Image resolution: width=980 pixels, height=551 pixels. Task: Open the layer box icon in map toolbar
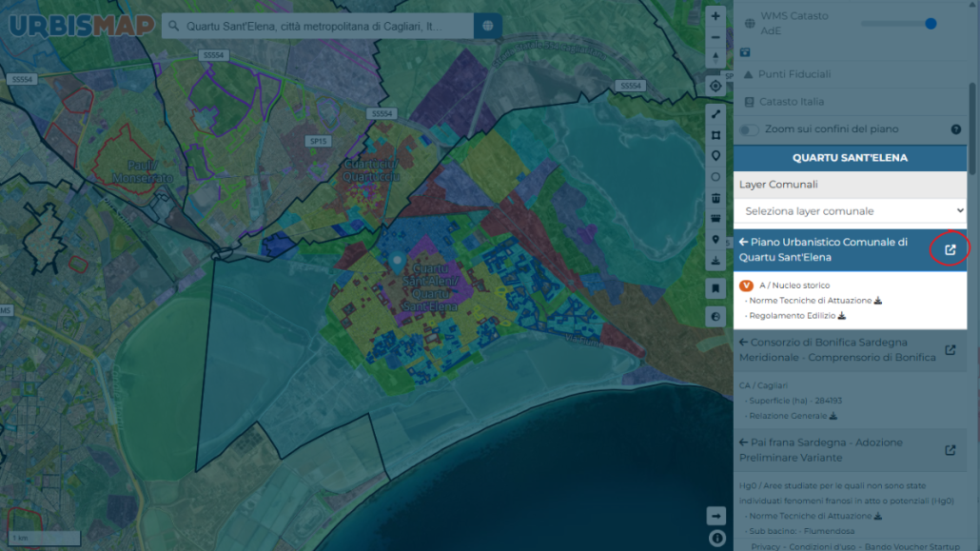(x=715, y=219)
